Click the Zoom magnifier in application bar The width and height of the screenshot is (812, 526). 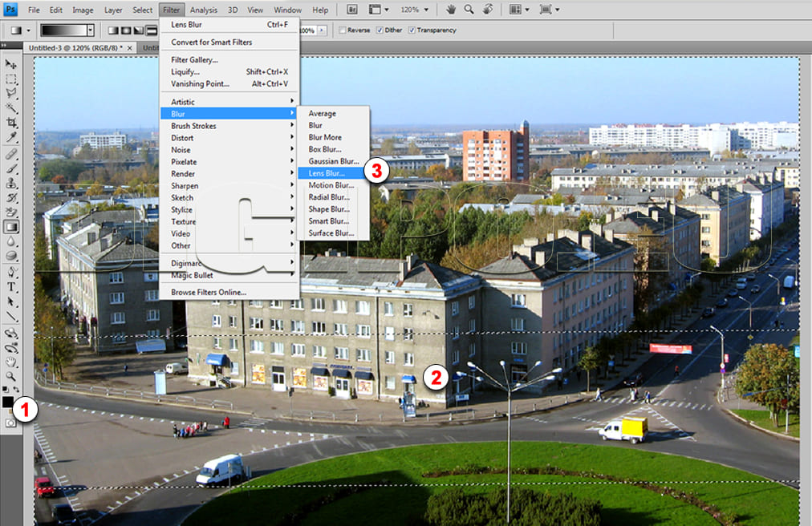(x=469, y=10)
